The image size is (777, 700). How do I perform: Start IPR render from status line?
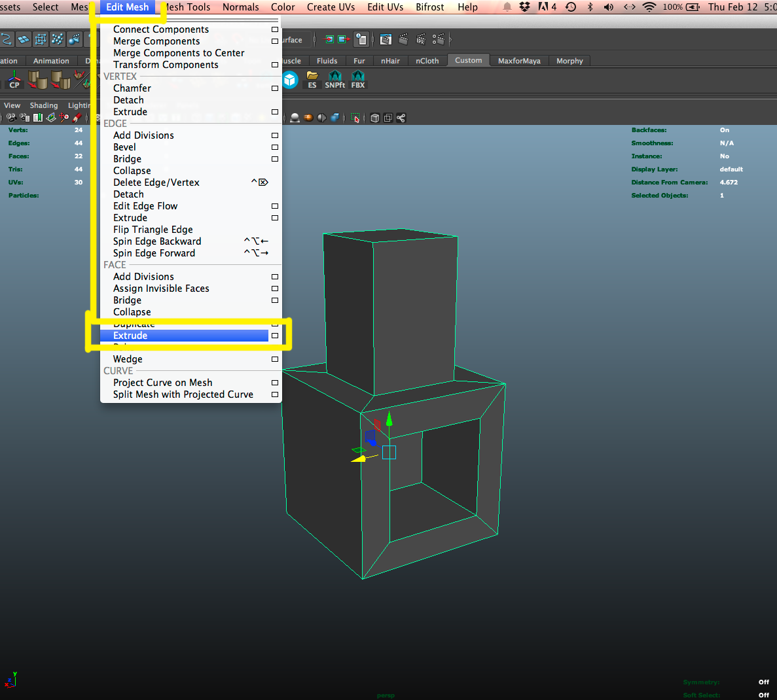(421, 40)
